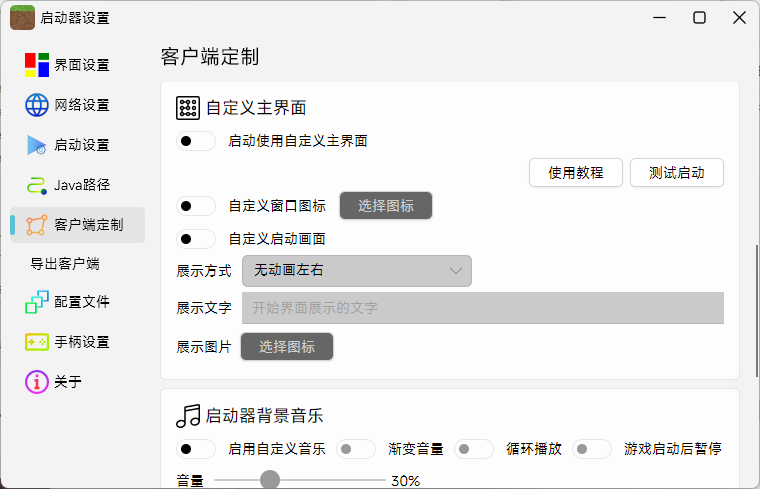Enable 启动使用自定义主界面 toggle
760x489 pixels.
click(196, 141)
